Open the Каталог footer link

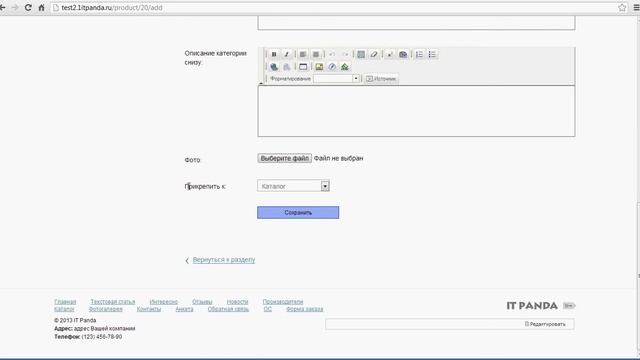click(64, 309)
